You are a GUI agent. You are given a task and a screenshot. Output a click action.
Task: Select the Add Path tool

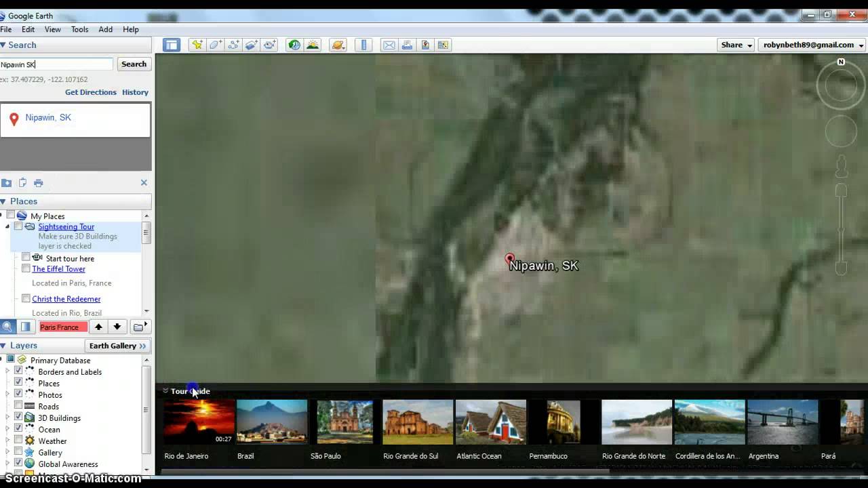click(233, 45)
